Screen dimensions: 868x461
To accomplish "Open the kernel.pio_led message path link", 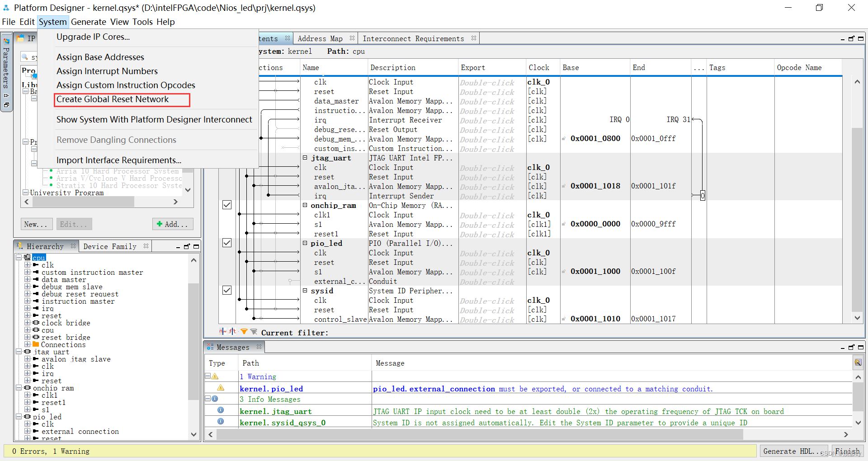I will click(x=271, y=389).
